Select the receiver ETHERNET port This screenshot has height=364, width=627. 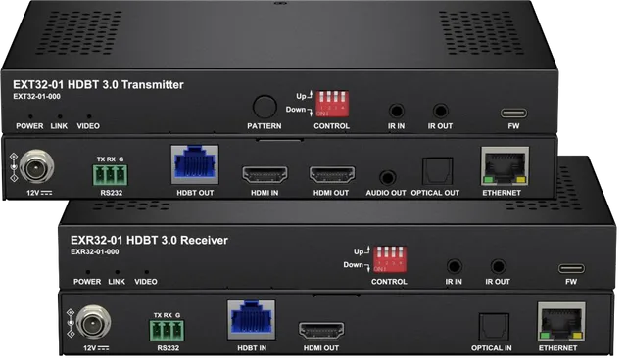click(561, 321)
